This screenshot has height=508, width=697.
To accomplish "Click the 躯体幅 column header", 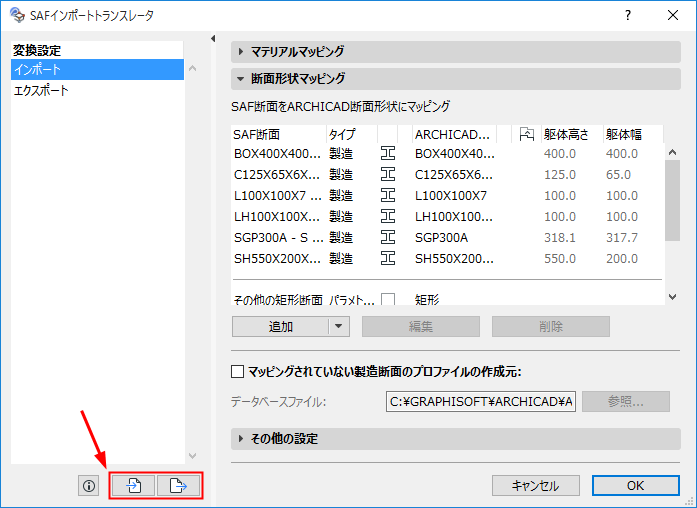I will 633,134.
